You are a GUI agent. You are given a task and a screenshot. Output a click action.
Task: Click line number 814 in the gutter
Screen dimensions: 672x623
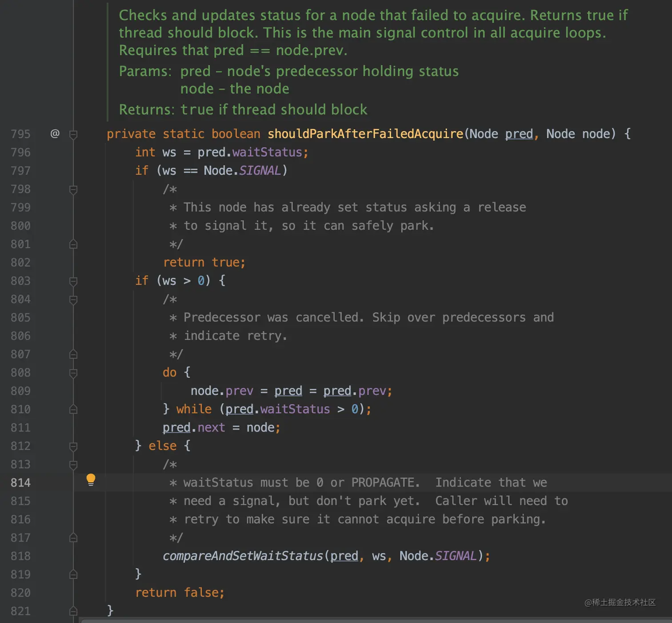[x=20, y=483]
